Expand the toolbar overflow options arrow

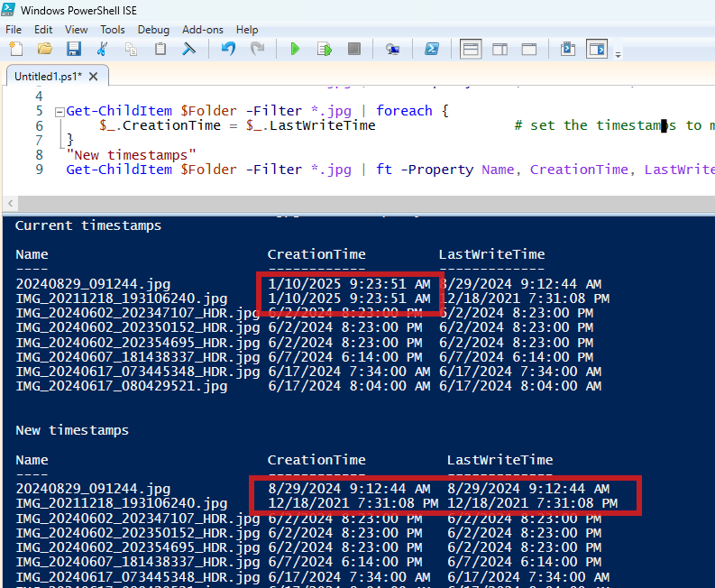coord(618,55)
